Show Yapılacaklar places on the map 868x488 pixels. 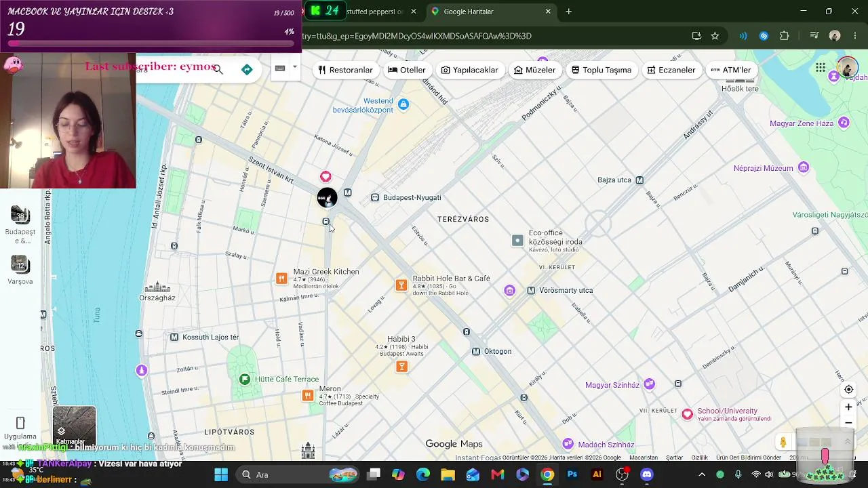click(x=470, y=70)
